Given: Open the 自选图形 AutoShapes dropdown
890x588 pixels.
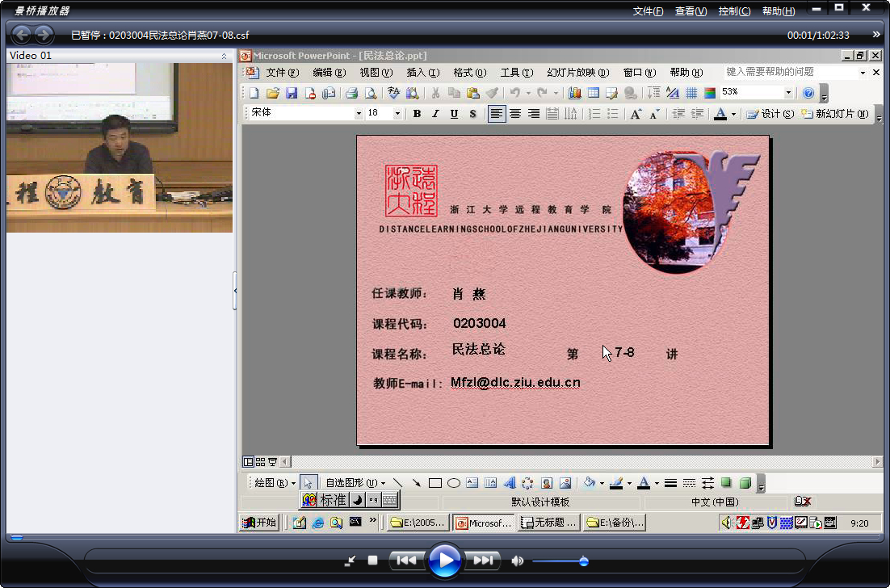Looking at the screenshot, I should point(355,483).
